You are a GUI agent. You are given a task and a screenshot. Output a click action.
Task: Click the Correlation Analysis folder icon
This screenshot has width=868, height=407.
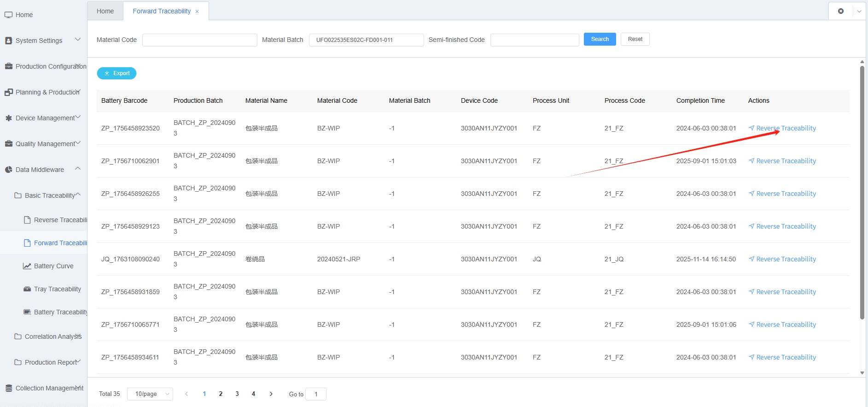coord(18,336)
